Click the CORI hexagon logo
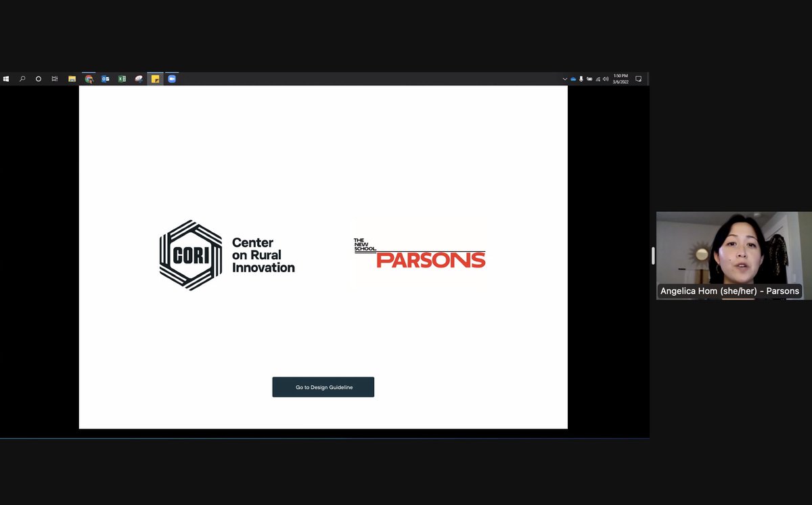The image size is (812, 505). point(191,255)
